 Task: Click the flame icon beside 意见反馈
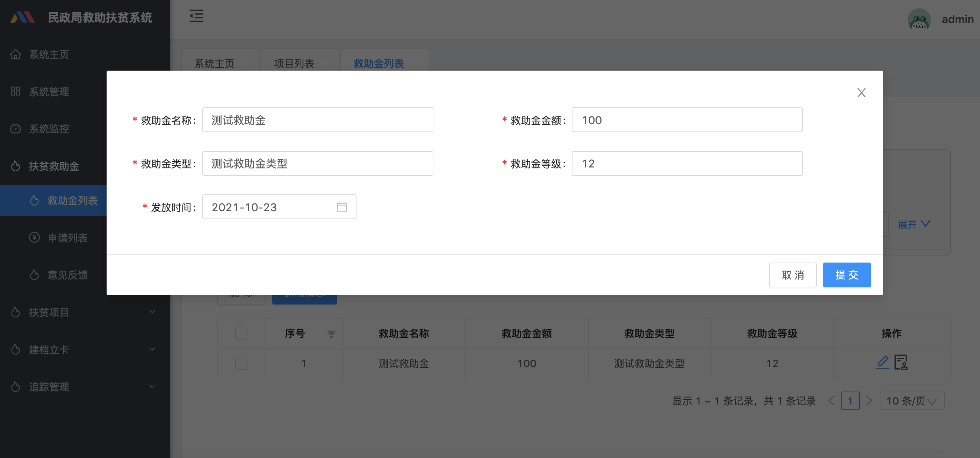[34, 275]
